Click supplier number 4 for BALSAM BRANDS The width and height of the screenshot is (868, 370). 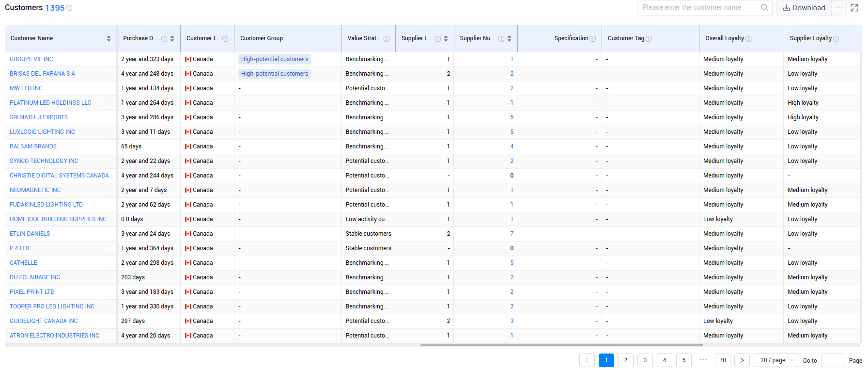pos(512,146)
